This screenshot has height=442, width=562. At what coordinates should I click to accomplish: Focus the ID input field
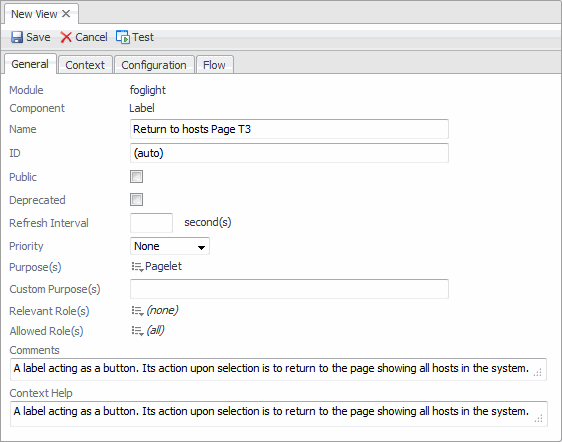[x=289, y=153]
